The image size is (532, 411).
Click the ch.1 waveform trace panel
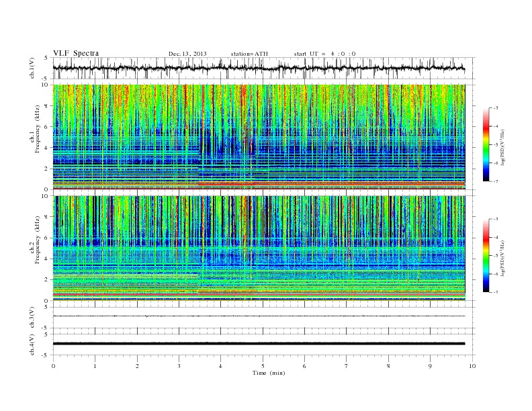[x=263, y=68]
